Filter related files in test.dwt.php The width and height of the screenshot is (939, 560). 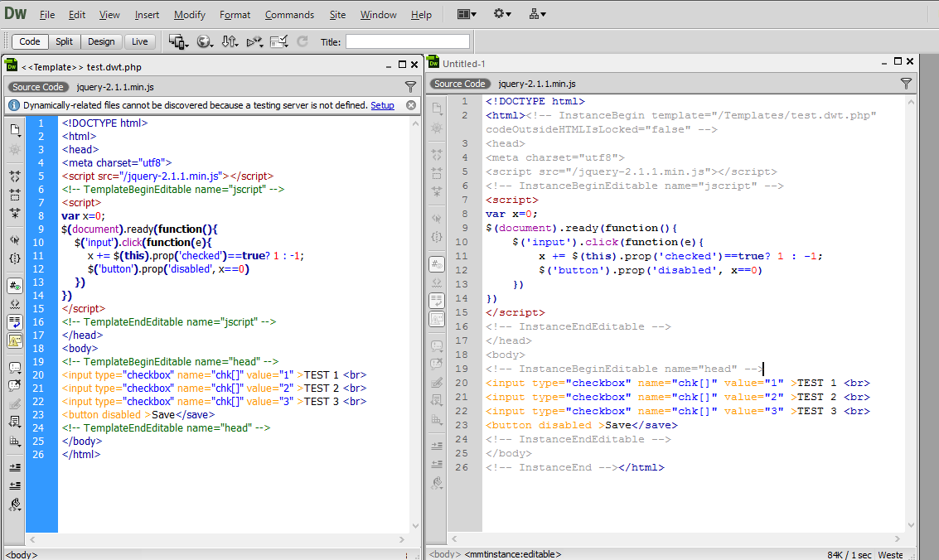[410, 87]
